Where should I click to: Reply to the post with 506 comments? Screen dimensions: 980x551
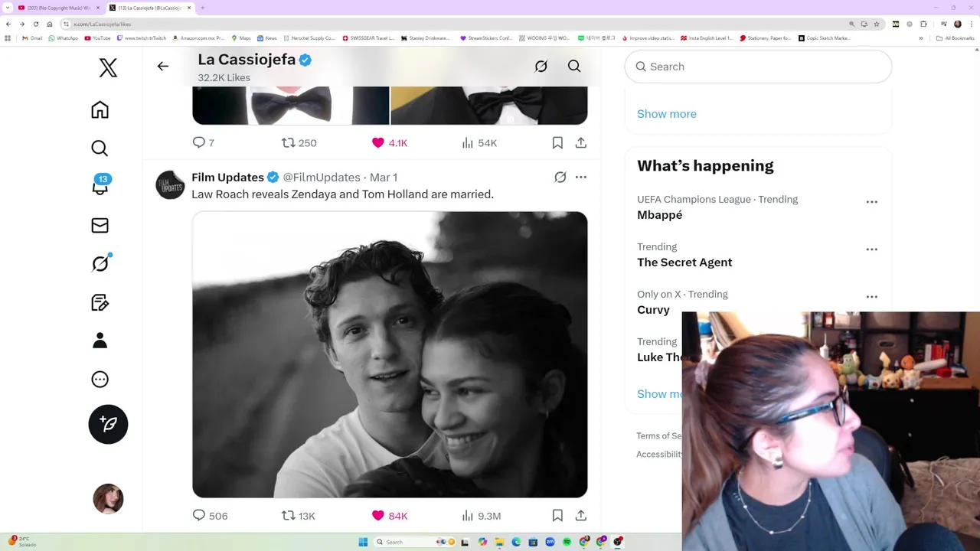tap(210, 516)
